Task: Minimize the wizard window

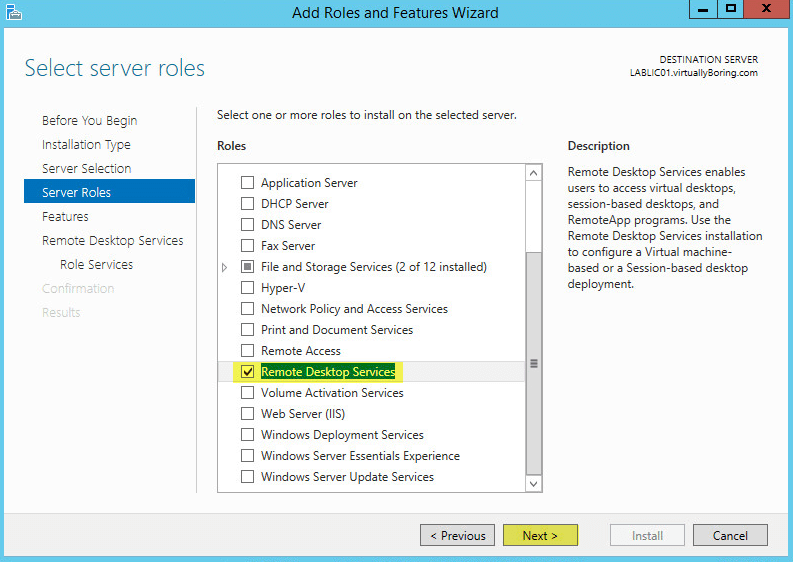Action: [703, 9]
